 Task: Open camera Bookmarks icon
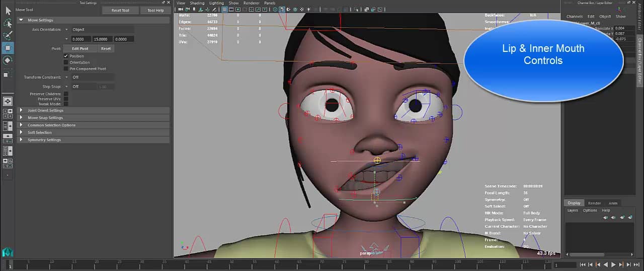coord(194,9)
